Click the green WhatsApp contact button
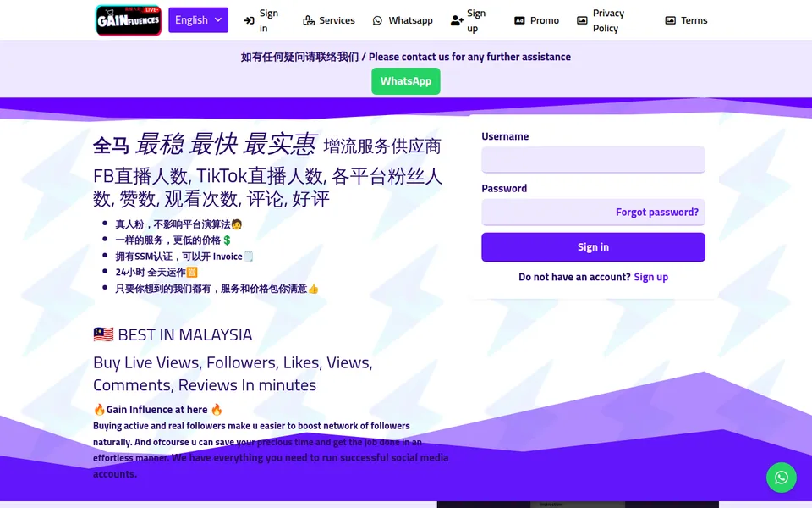The image size is (812, 508). click(x=406, y=81)
